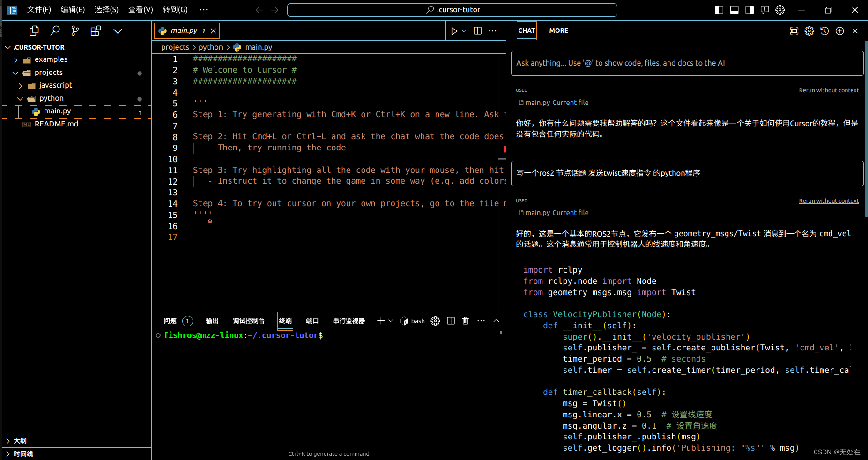Open chat in fullscreen editor icon
The height and width of the screenshot is (460, 868).
coord(794,31)
